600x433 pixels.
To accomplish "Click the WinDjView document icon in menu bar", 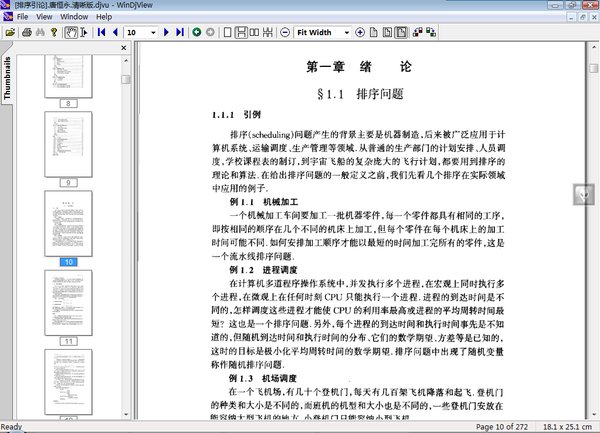I will click(8, 16).
